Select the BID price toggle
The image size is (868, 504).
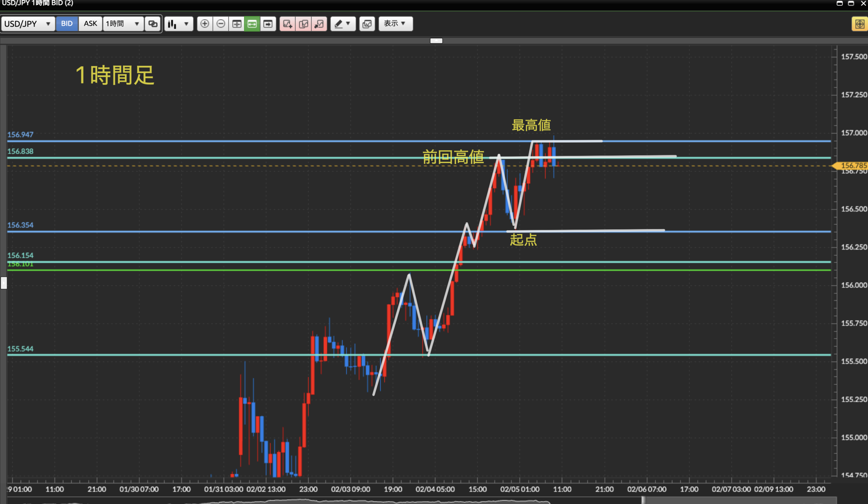coord(67,24)
